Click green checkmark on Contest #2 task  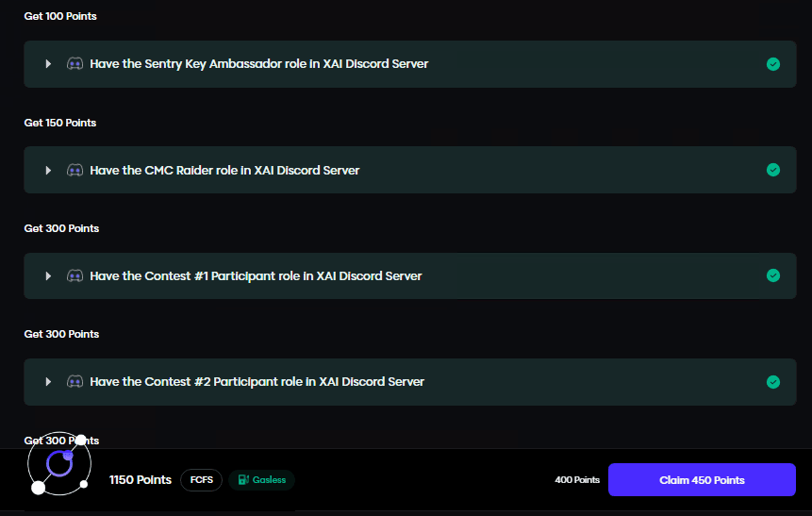773,382
